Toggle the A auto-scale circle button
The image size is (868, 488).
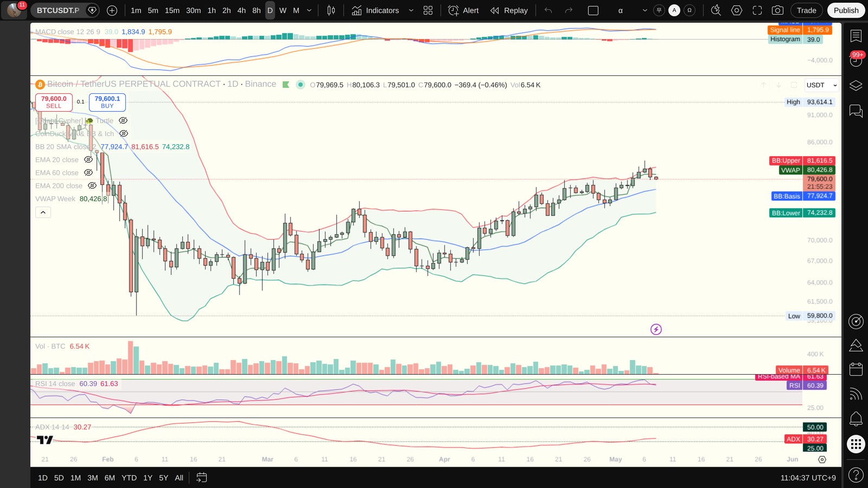pos(674,10)
